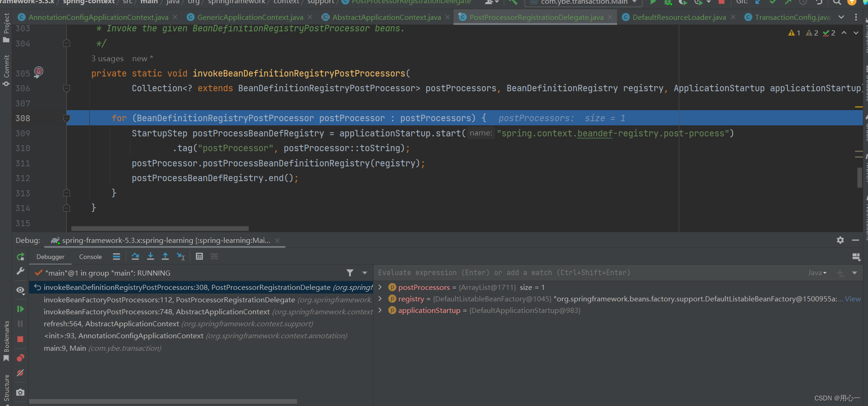The image size is (868, 406).
Task: Close the spring-learning debug session tab
Action: [x=277, y=240]
